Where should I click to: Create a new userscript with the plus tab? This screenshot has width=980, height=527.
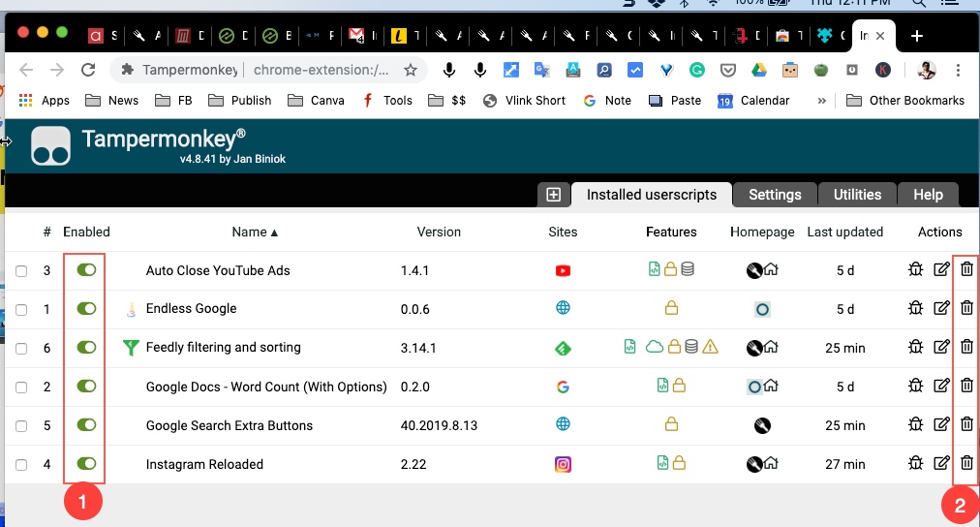(x=553, y=195)
